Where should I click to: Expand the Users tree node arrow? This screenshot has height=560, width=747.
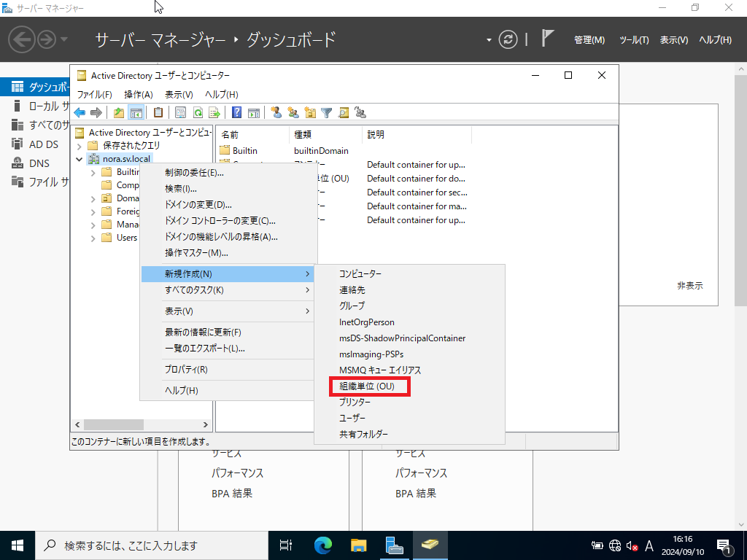[93, 238]
